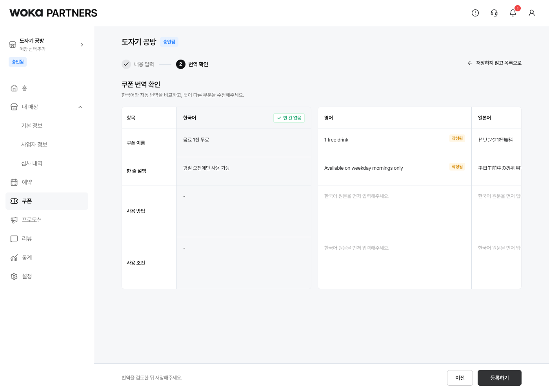The height and width of the screenshot is (392, 549).
Task: Click the 내 매장 shop icon
Action: (x=14, y=107)
